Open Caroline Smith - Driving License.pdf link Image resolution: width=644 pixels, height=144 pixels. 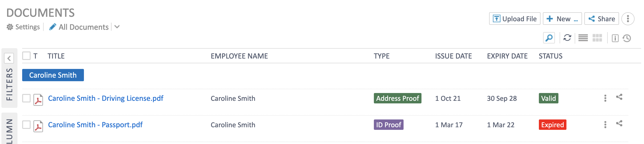(x=106, y=98)
